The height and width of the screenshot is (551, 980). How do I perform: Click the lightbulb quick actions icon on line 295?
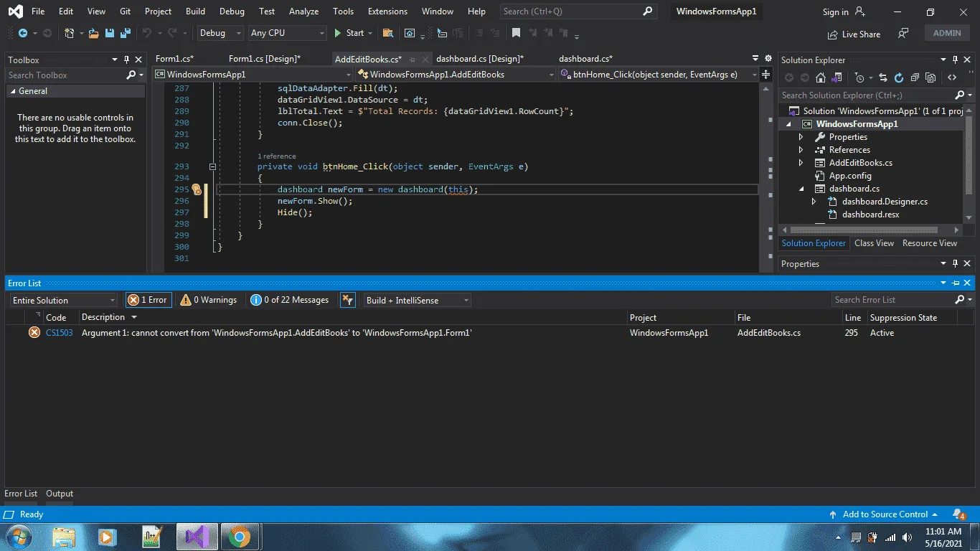click(196, 189)
